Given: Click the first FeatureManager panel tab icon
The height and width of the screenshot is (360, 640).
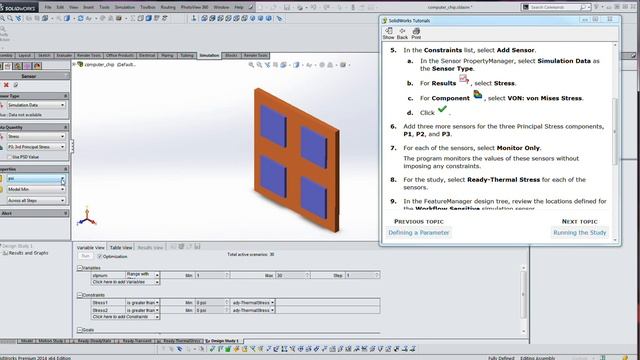Looking at the screenshot, I should (1, 66).
